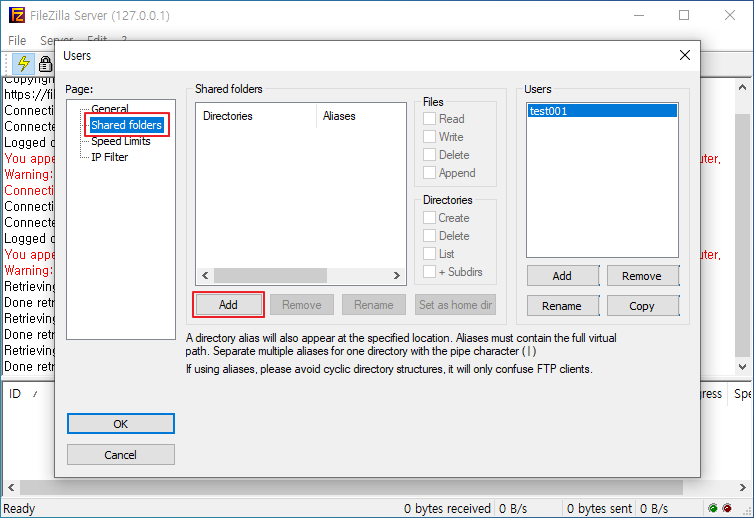Enable the Files Delete checkbox
The width and height of the screenshot is (754, 518).
(x=429, y=155)
